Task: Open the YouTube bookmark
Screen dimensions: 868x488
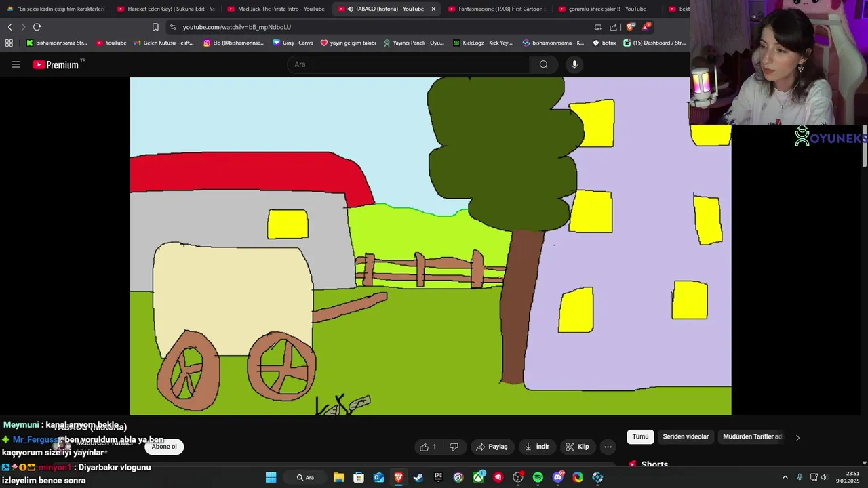Action: (111, 43)
